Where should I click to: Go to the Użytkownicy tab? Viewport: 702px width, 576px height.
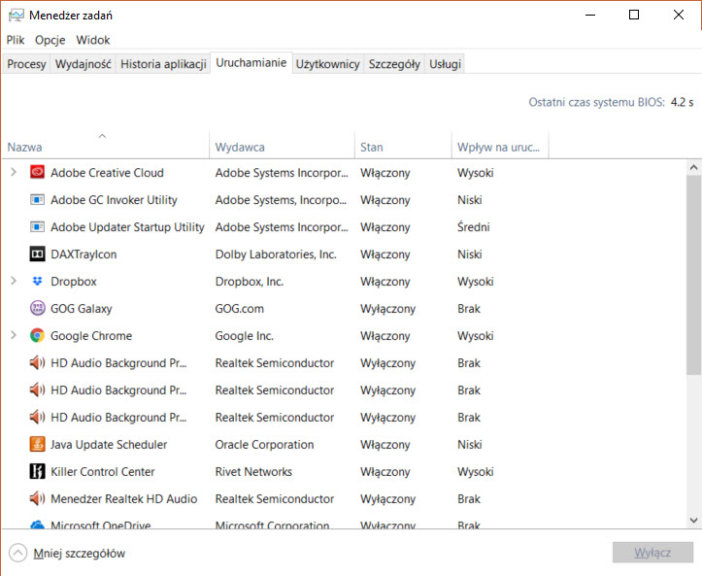click(x=328, y=64)
